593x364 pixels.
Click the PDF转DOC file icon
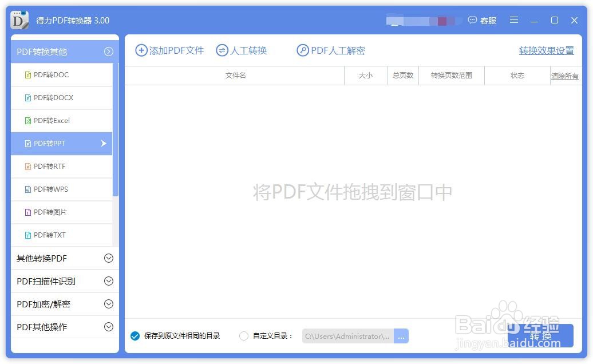tap(28, 75)
